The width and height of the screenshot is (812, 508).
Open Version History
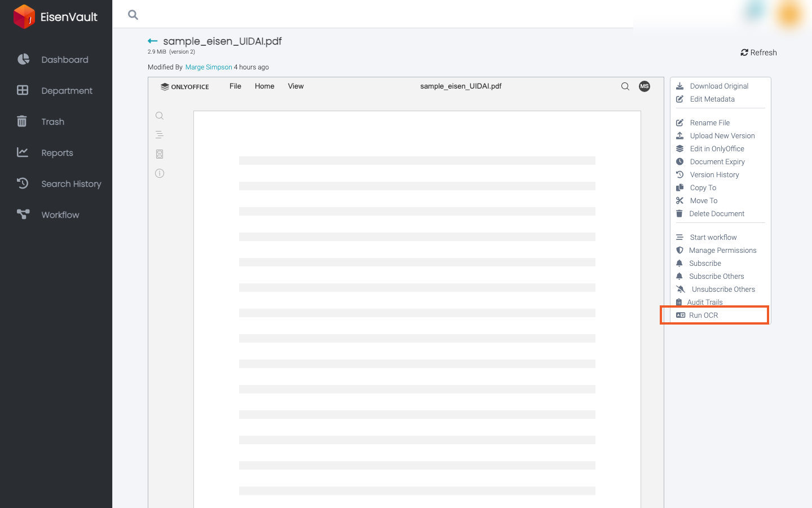click(x=714, y=175)
